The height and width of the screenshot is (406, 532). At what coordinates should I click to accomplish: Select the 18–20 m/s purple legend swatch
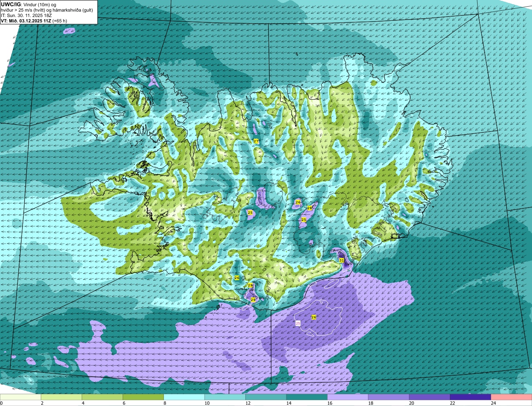389,397
